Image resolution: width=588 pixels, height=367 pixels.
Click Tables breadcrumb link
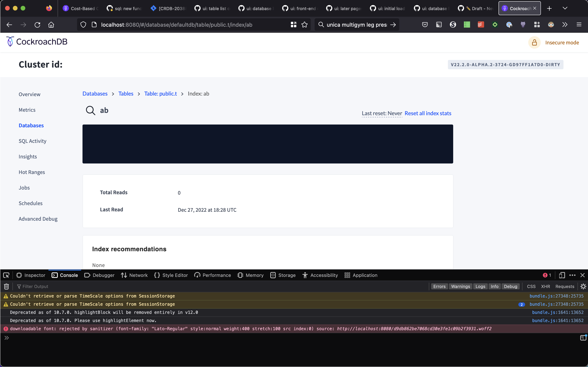(126, 94)
